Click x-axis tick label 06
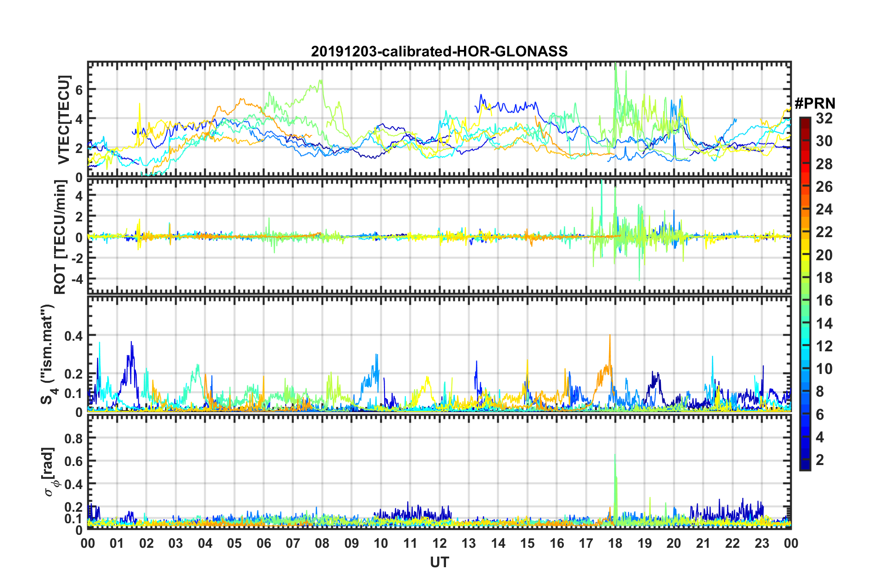 click(x=263, y=543)
